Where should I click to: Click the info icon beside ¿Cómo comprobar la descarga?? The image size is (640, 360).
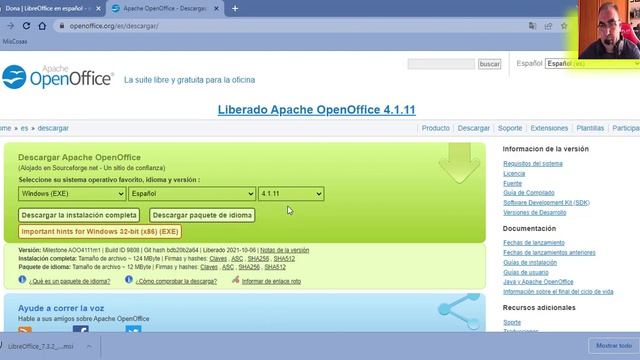129,280
